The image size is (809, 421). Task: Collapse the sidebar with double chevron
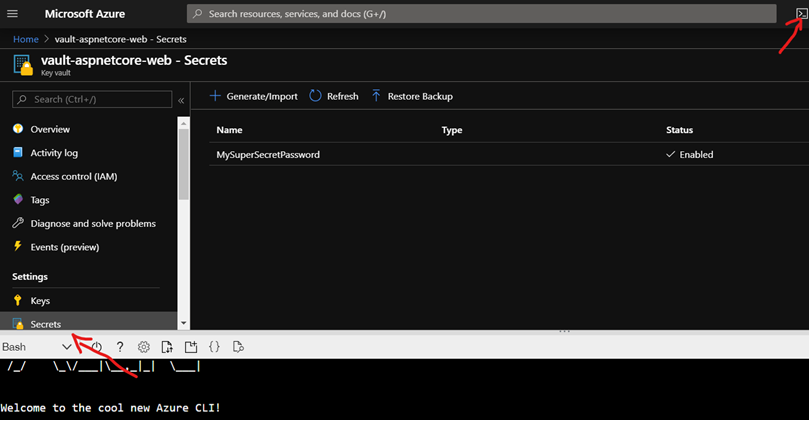(x=181, y=100)
